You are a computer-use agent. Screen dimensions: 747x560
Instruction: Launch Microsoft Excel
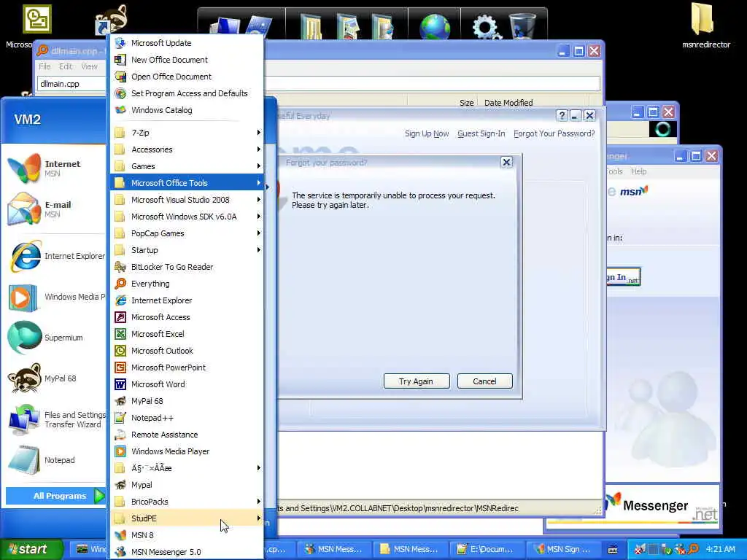click(187, 334)
